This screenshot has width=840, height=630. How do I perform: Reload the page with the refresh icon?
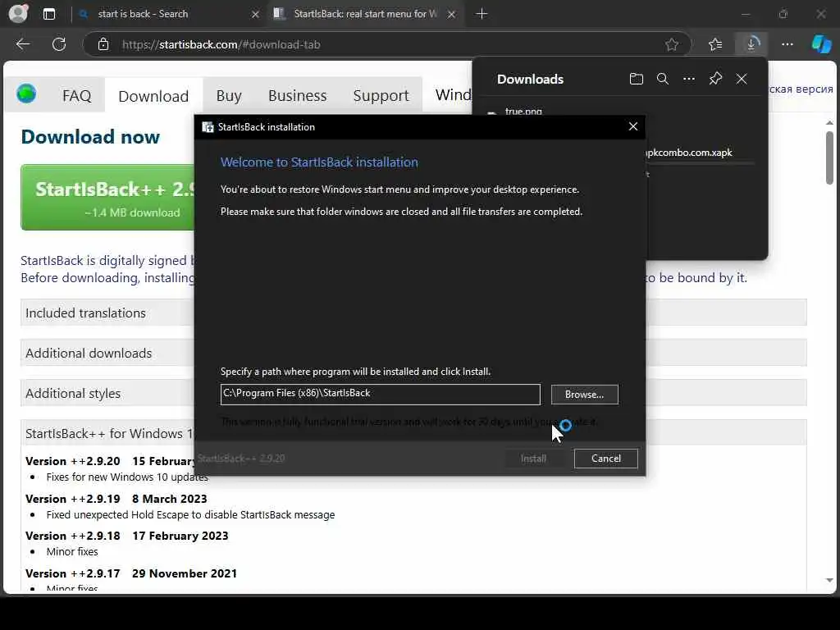[59, 44]
